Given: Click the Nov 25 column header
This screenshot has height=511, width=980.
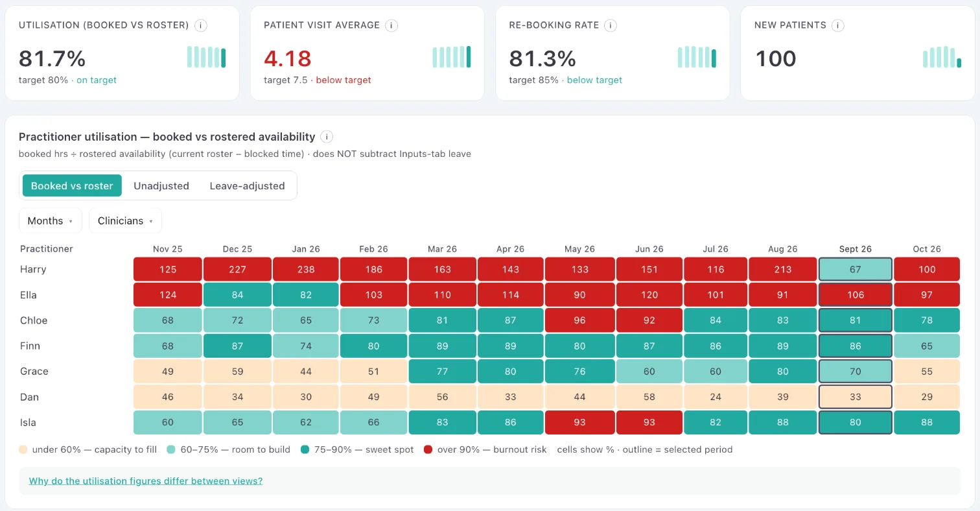Looking at the screenshot, I should (168, 249).
